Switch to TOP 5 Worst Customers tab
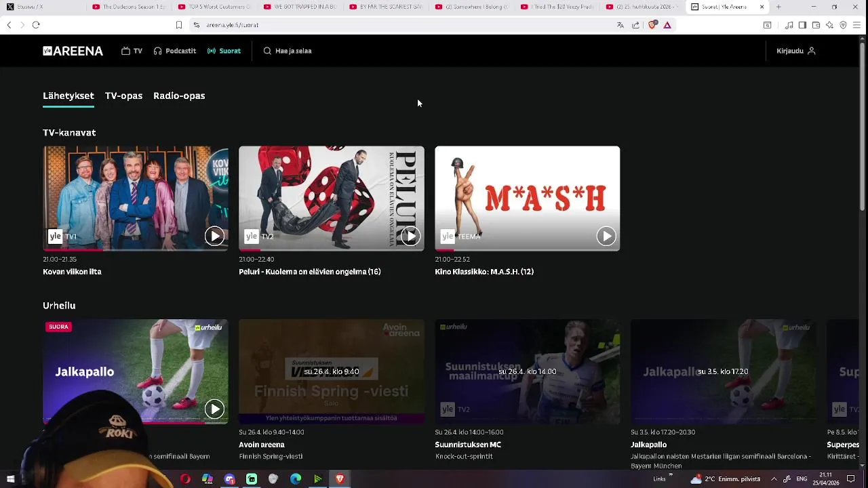The width and height of the screenshot is (868, 488). (214, 7)
